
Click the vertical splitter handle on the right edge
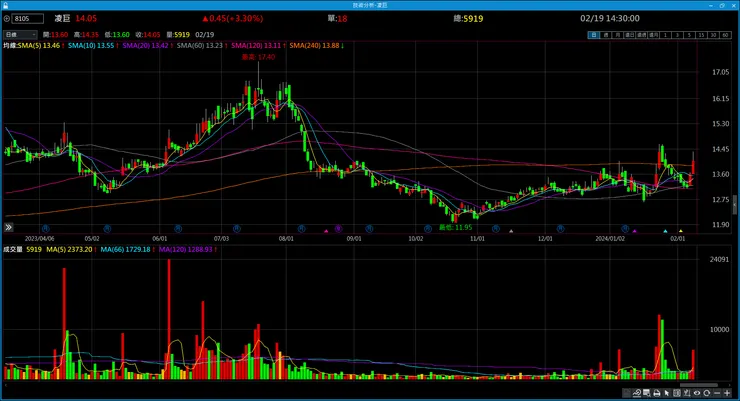pyautogui.click(x=734, y=205)
